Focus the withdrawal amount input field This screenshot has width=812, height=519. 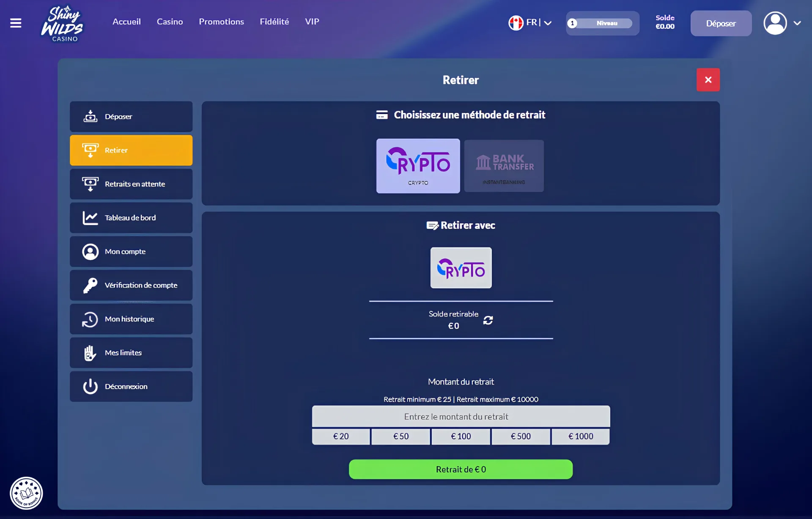point(461,417)
